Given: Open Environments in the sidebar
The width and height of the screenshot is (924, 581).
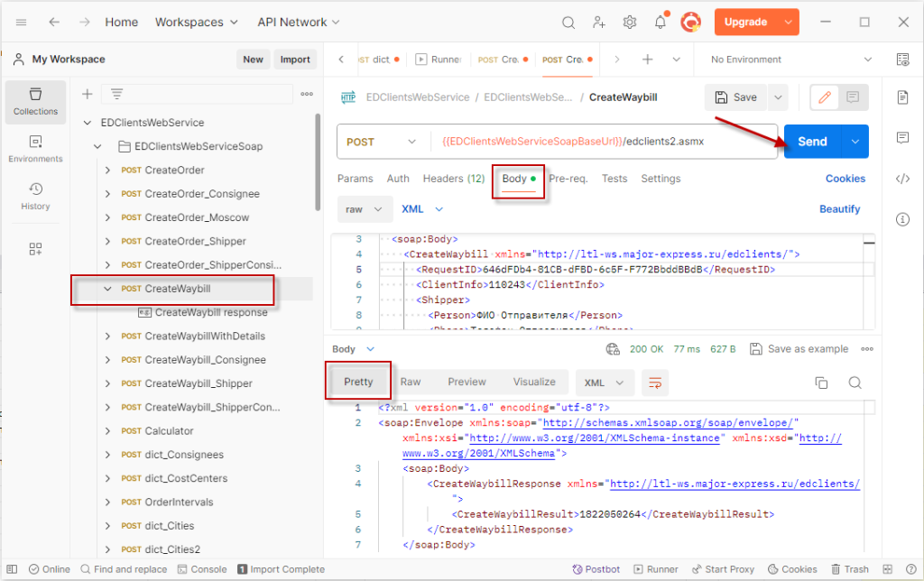Looking at the screenshot, I should (x=35, y=149).
